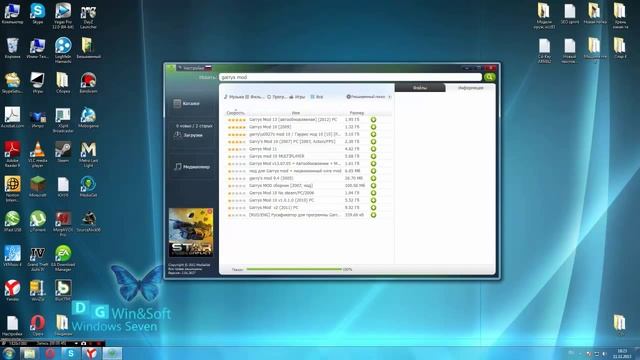Screen dimensions: 640x360
Task: Sort results by Размер column
Action: click(x=357, y=113)
